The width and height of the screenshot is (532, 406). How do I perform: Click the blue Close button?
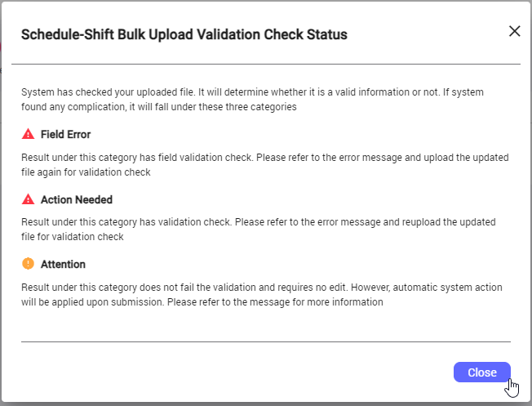tap(481, 372)
